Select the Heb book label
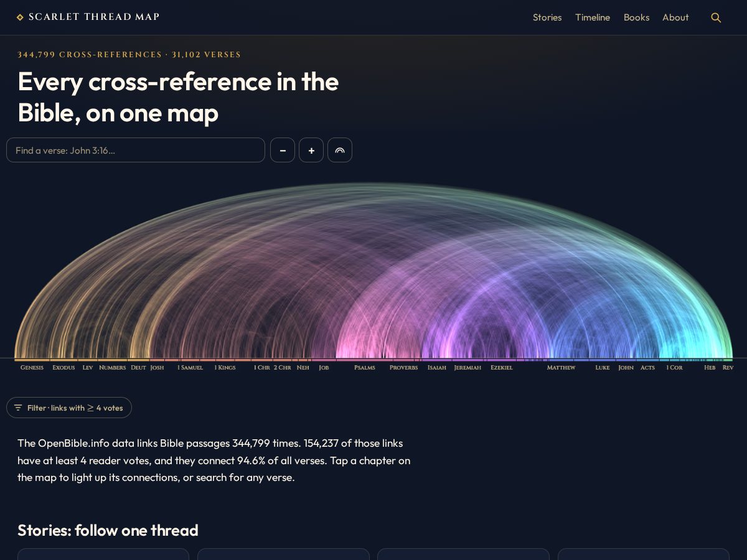 (710, 368)
